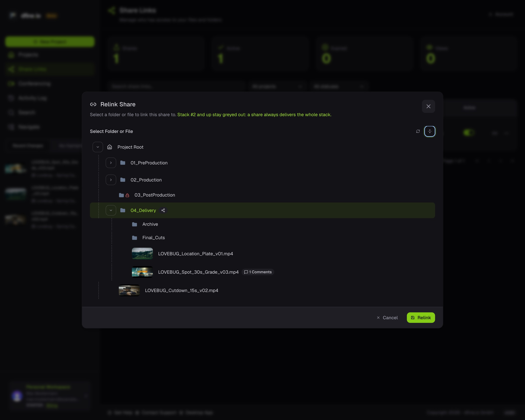Click the share icon beside 04_Delivery

click(x=163, y=210)
